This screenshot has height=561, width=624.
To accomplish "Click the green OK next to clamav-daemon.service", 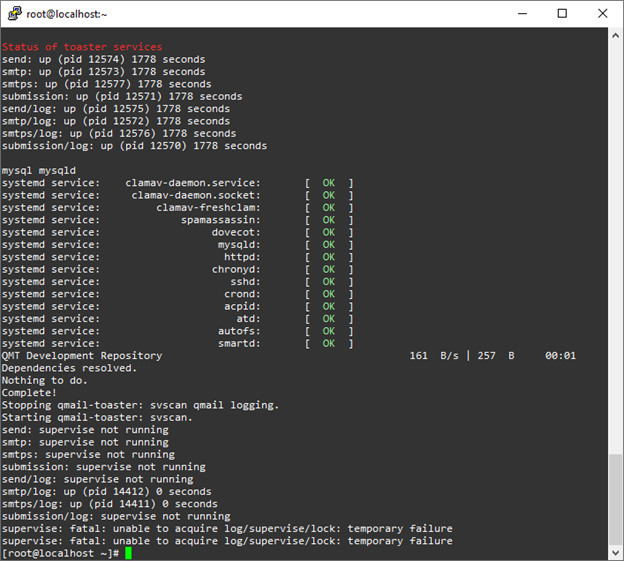I will pos(329,183).
